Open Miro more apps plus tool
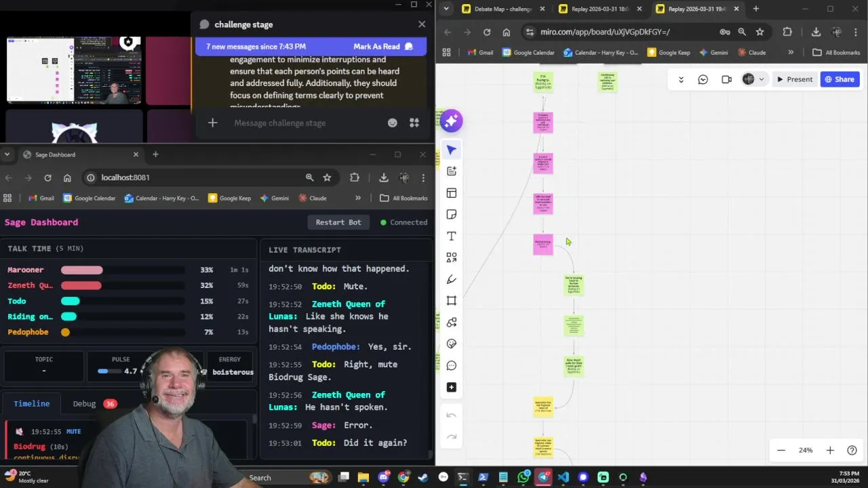 tap(452, 388)
